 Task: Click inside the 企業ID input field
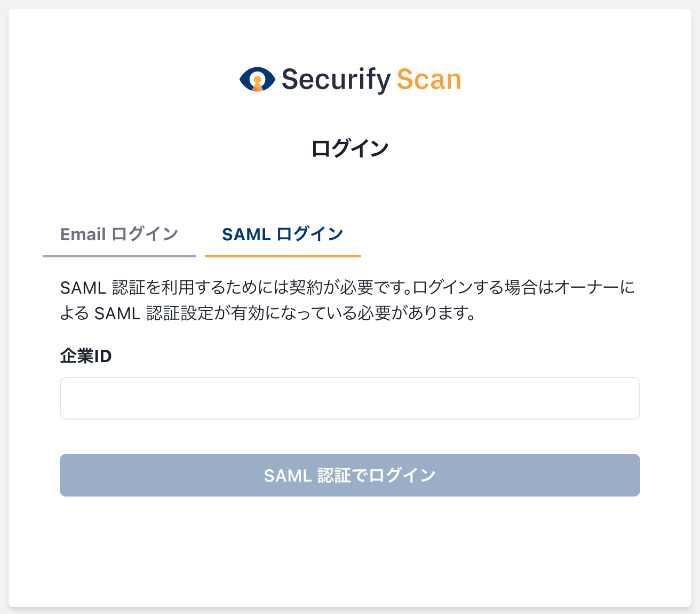350,398
